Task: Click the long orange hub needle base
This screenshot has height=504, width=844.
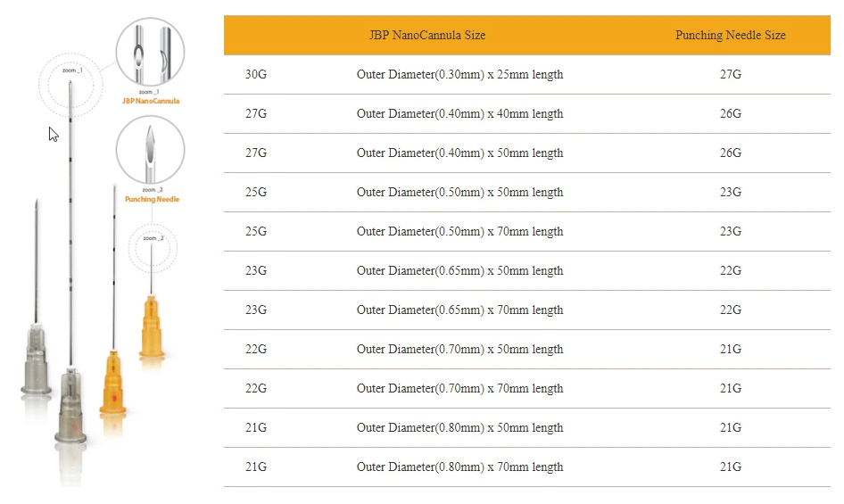Action: 113,383
